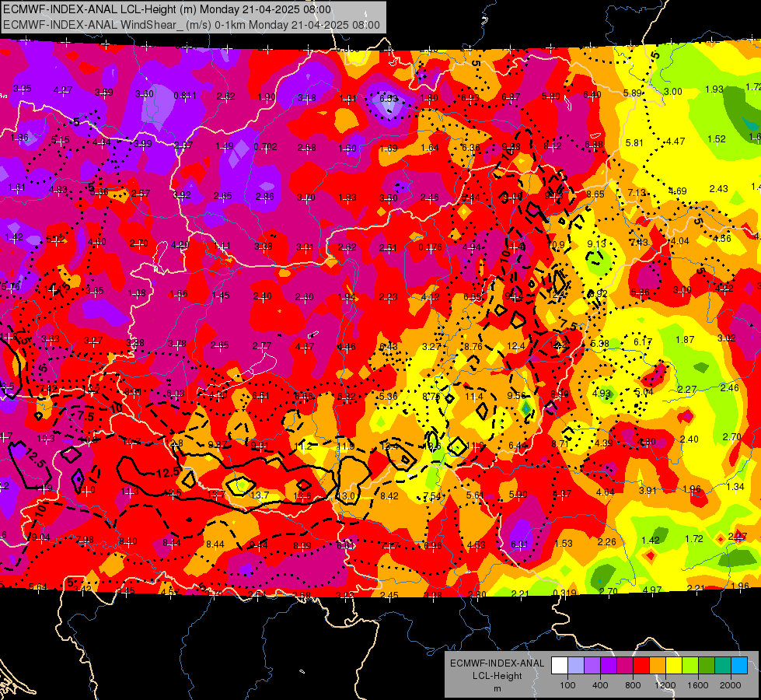Image resolution: width=761 pixels, height=700 pixels.
Task: Click the wind shear value 4.27
Action: pos(63,90)
